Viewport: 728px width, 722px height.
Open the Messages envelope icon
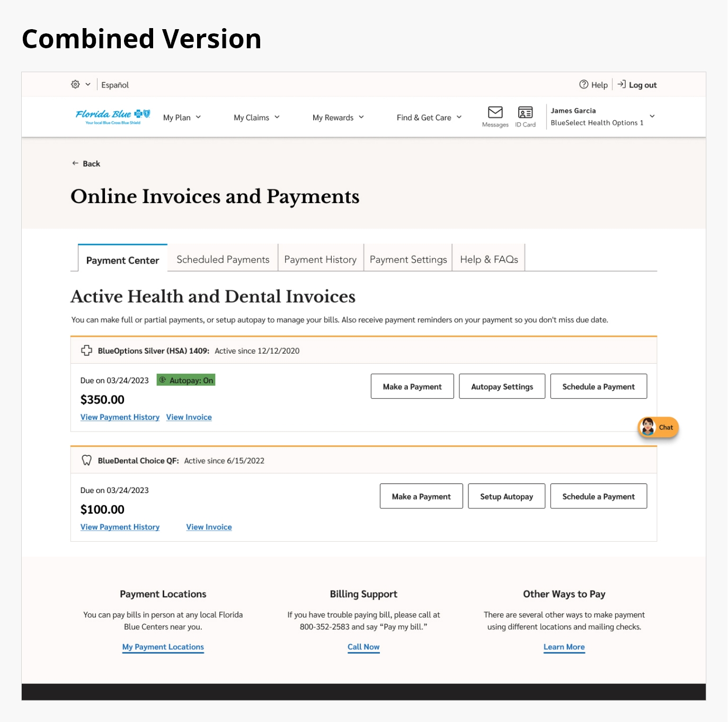click(x=495, y=112)
